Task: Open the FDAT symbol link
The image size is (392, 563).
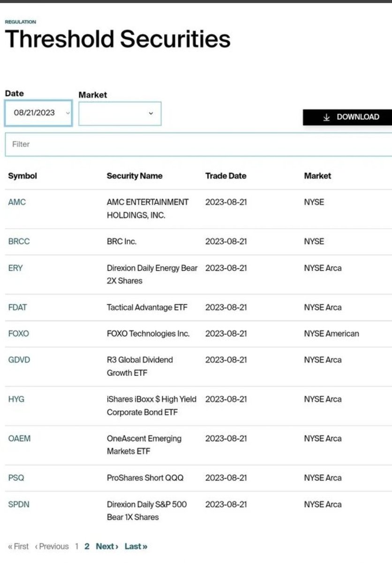Action: coord(18,307)
